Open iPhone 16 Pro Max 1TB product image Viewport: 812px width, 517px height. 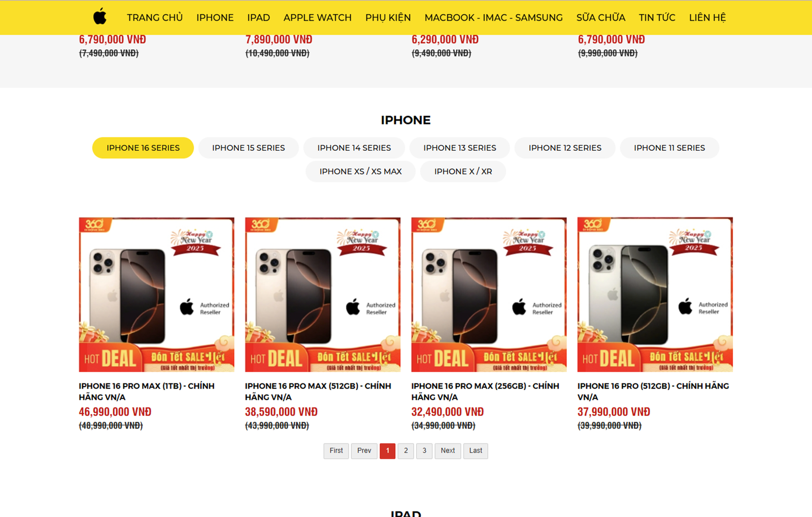click(156, 295)
